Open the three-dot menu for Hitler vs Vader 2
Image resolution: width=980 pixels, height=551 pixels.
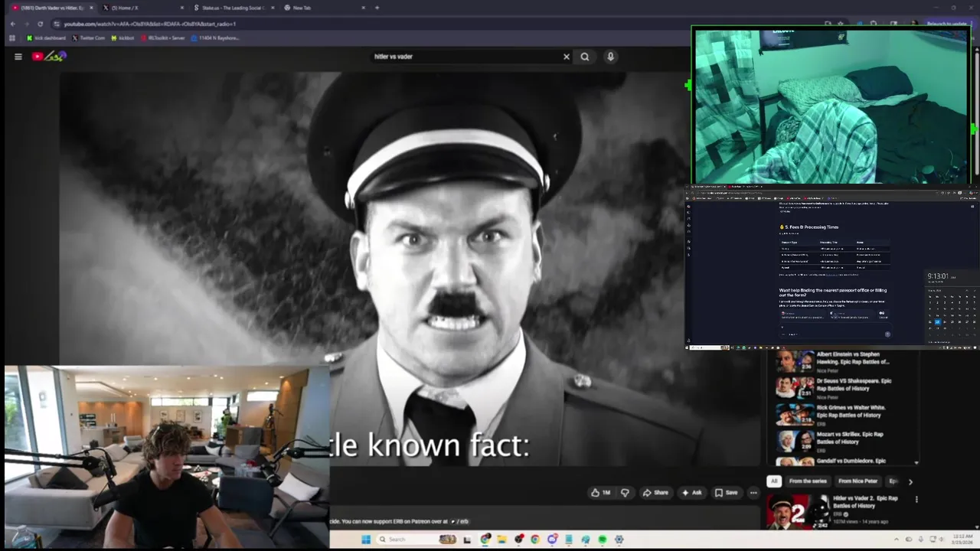click(x=916, y=500)
